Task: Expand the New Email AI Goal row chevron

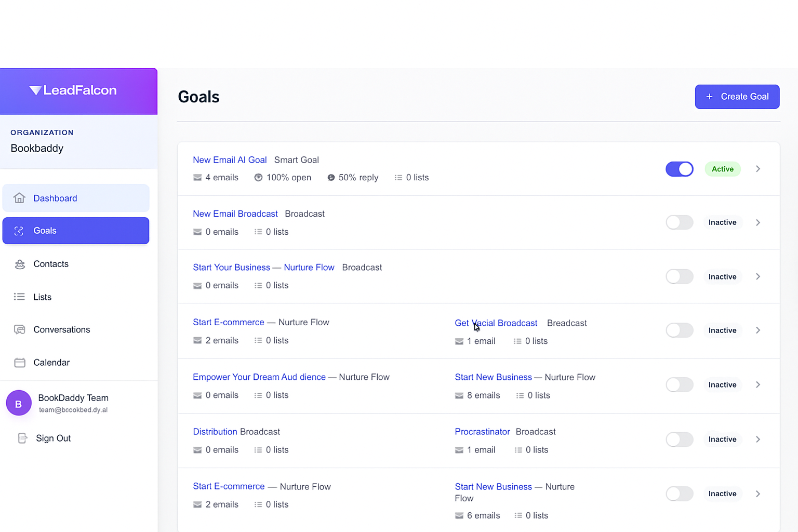Action: click(758, 169)
